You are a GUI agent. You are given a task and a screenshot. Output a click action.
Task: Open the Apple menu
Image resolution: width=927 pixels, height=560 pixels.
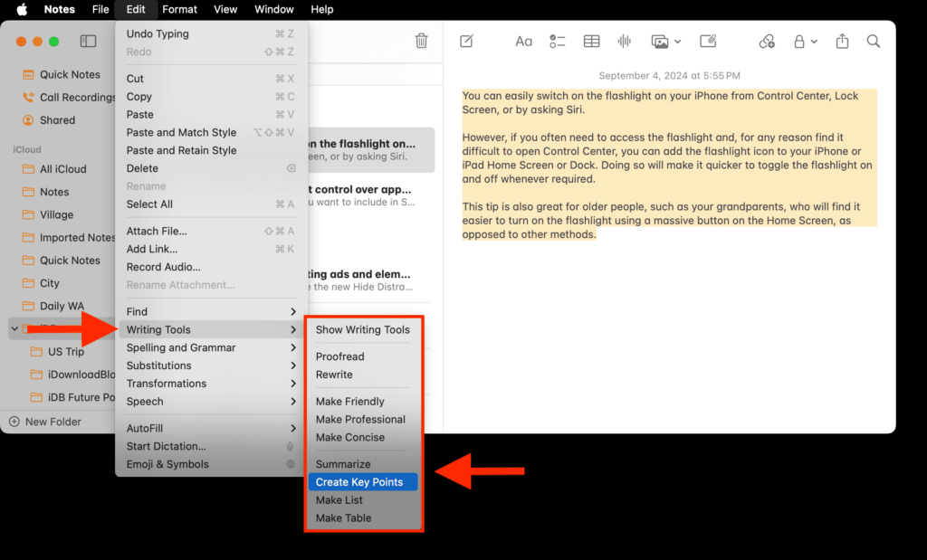pos(22,9)
